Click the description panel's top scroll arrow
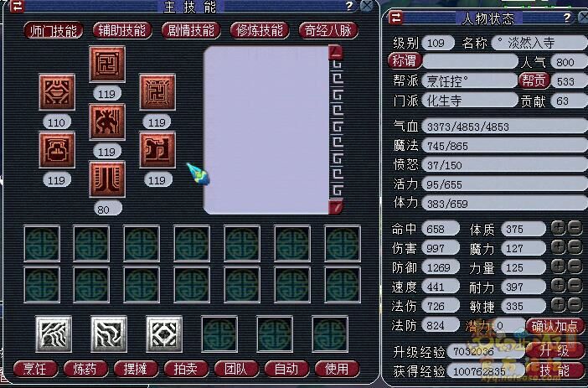 [x=336, y=53]
